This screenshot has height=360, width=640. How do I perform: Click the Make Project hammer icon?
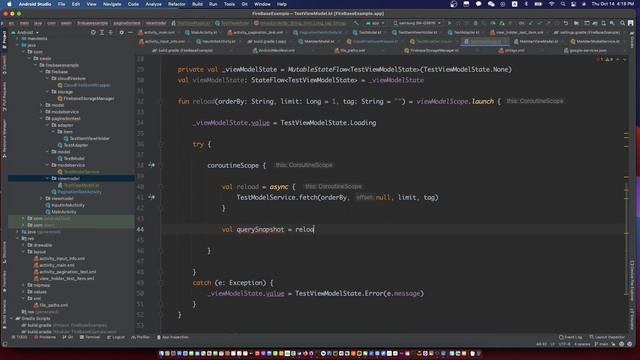356,23
